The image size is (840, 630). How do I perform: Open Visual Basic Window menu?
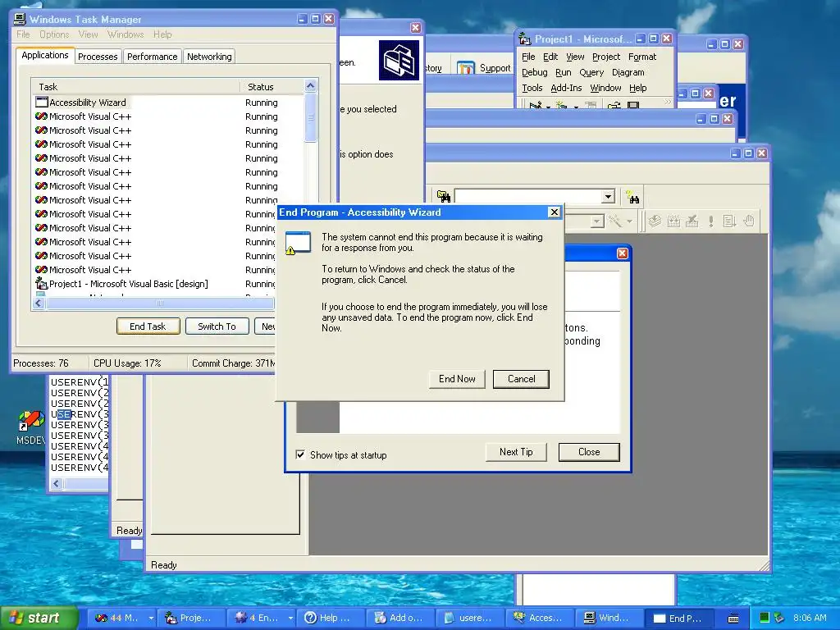(x=605, y=88)
